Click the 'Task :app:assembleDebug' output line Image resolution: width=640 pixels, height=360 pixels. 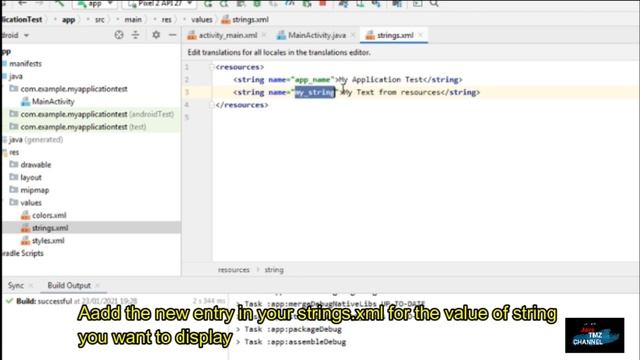(x=295, y=342)
